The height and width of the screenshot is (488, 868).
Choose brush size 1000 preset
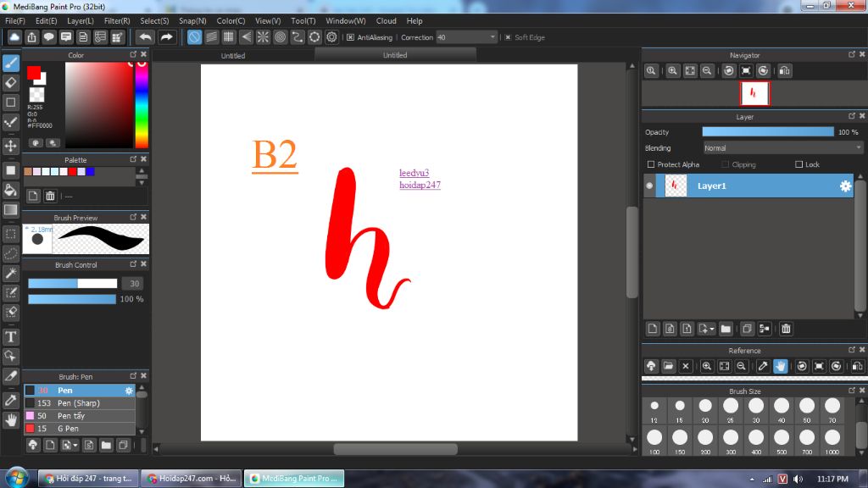[x=832, y=441]
